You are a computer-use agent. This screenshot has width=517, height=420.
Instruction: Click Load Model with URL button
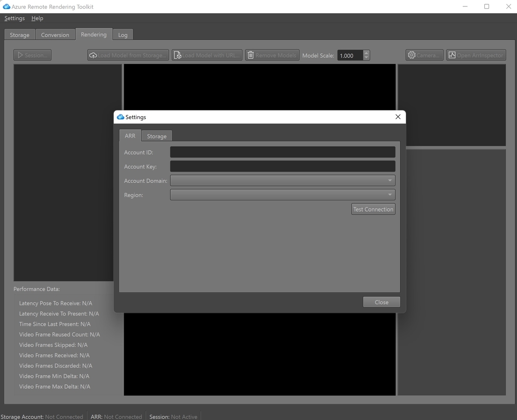[207, 55]
